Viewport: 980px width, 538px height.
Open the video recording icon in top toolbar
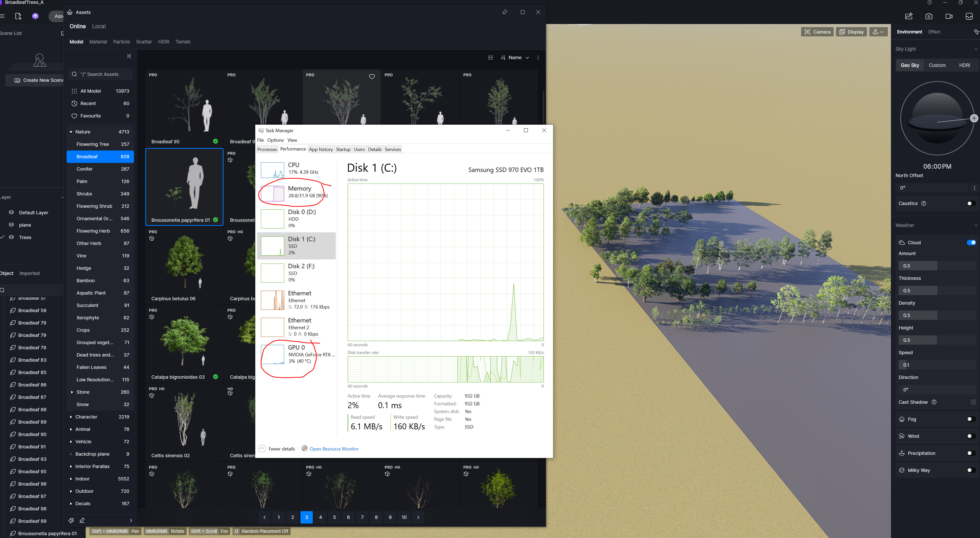949,16
